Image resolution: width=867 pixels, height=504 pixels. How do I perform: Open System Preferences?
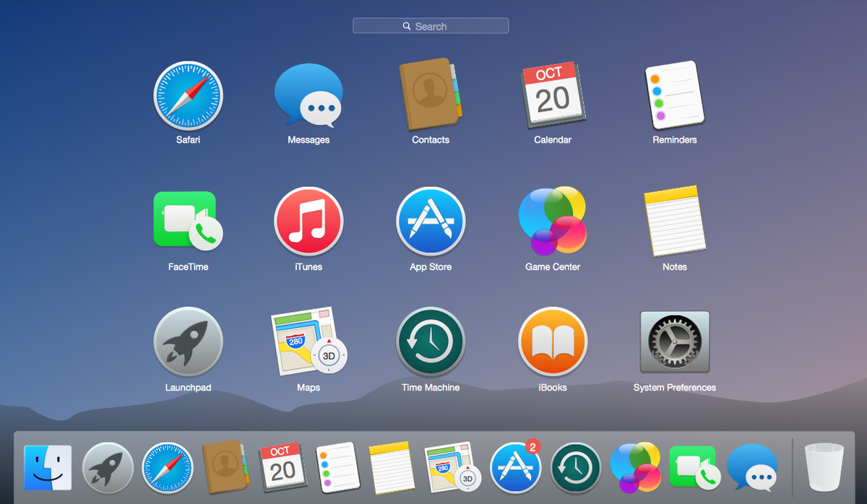point(674,342)
